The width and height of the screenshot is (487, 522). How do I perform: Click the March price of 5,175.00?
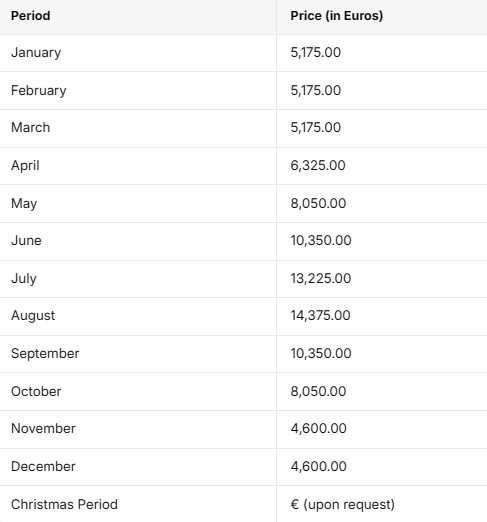tap(316, 127)
